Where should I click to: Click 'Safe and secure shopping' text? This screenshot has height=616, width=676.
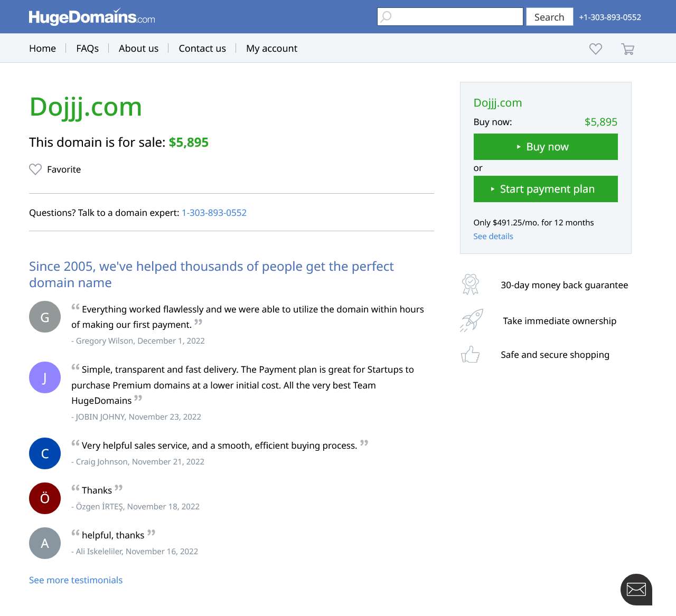click(555, 355)
